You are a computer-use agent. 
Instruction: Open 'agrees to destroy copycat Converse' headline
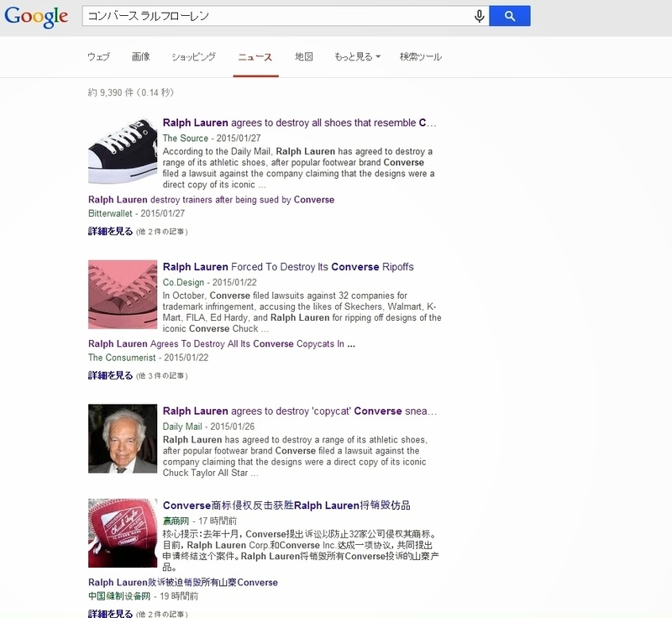300,411
